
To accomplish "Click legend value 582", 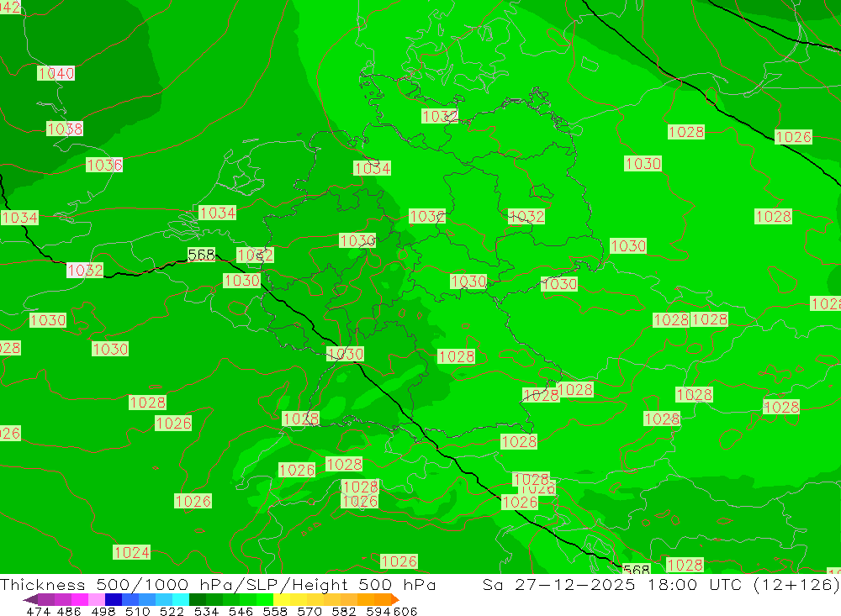I will click(x=344, y=611).
